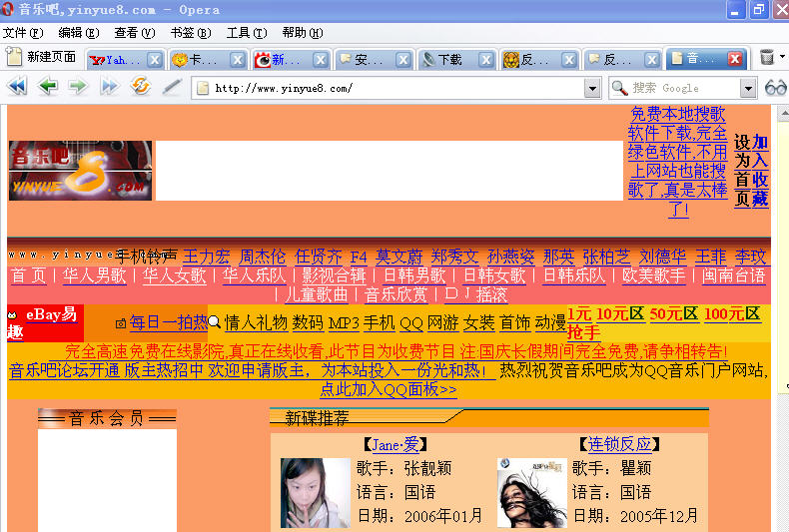Open the 儿童歌曲 category link

317,294
